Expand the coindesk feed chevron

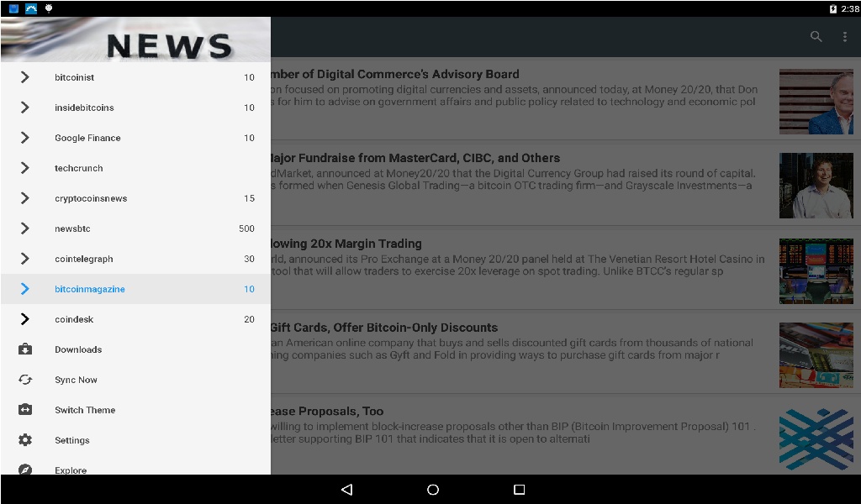[x=24, y=318]
